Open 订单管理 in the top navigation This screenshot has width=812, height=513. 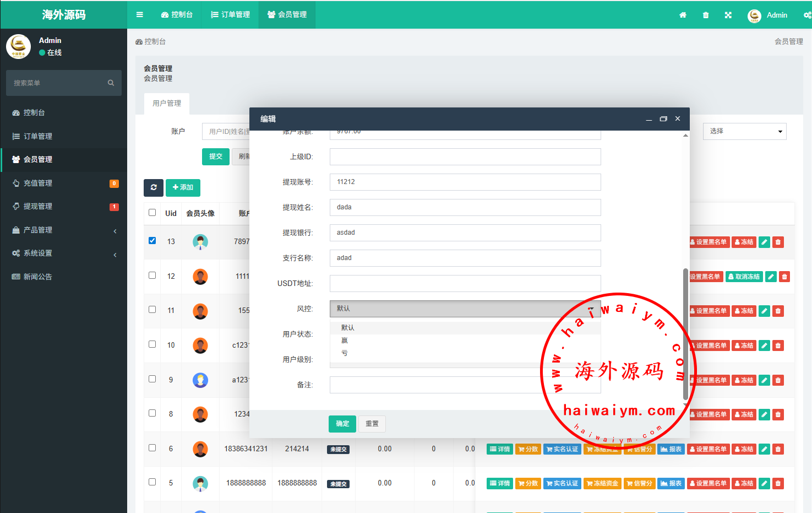tap(231, 15)
